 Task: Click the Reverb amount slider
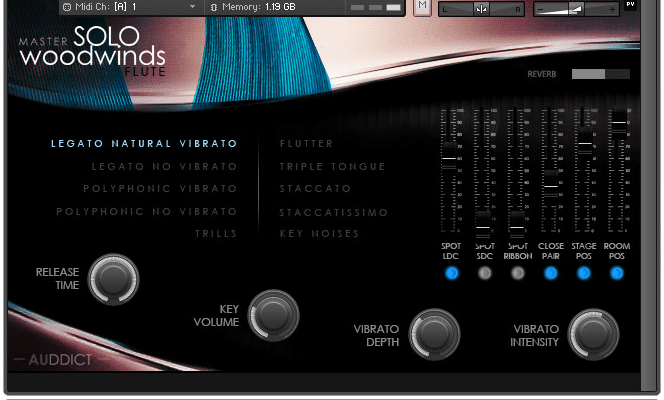600,74
